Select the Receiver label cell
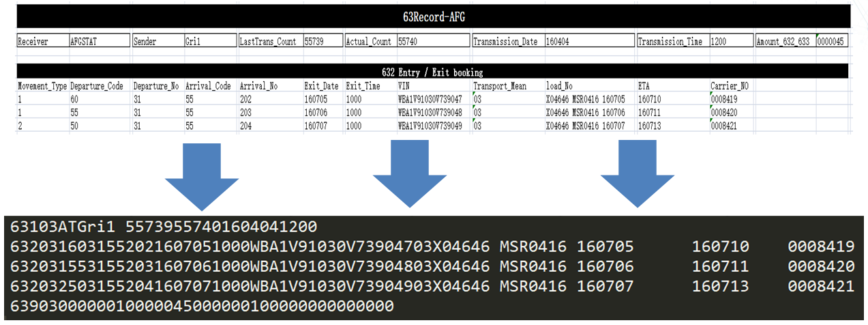 [42, 41]
